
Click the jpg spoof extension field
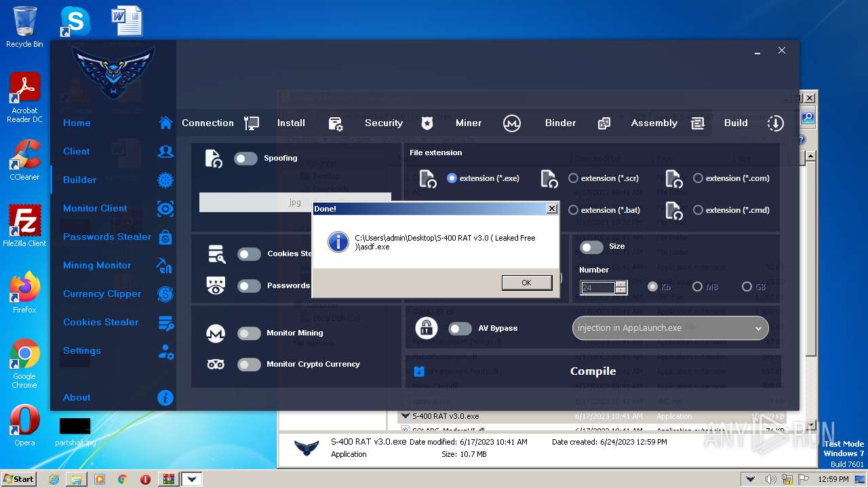[x=295, y=202]
